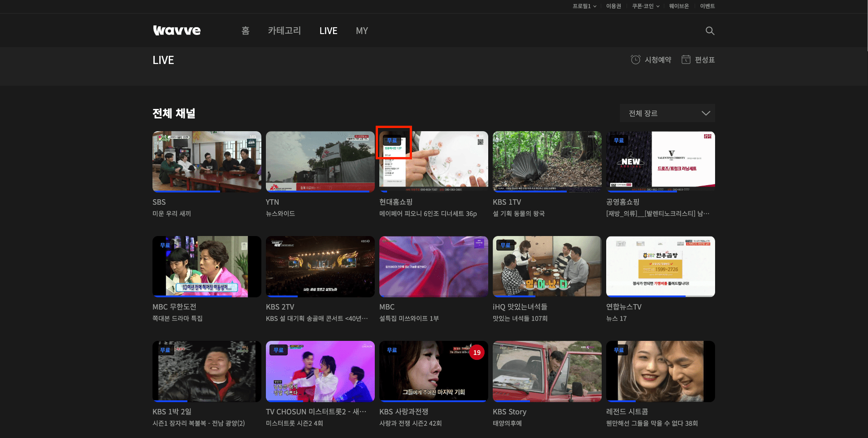
Task: Open the KBS 1TV channel title
Action: click(507, 202)
